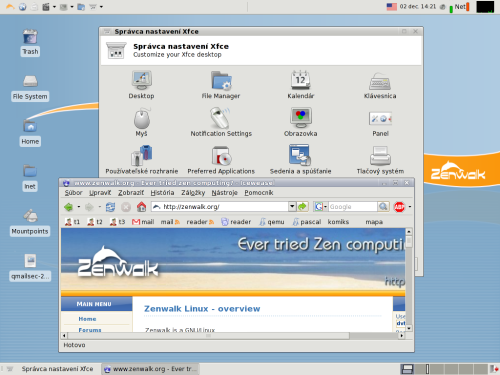Image resolution: width=500 pixels, height=375 pixels.
Task: Open the Upraviť menu
Action: 100,193
